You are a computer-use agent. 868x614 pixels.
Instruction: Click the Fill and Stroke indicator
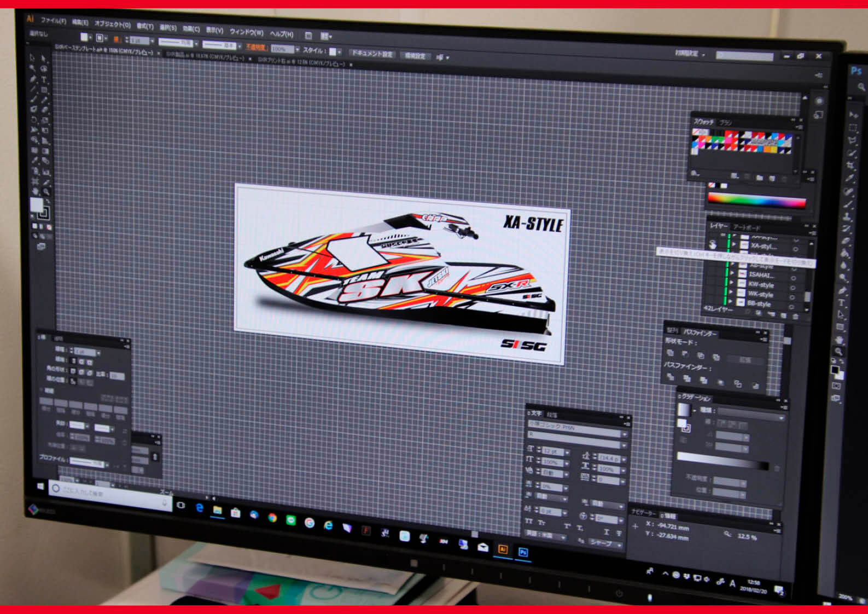(39, 208)
